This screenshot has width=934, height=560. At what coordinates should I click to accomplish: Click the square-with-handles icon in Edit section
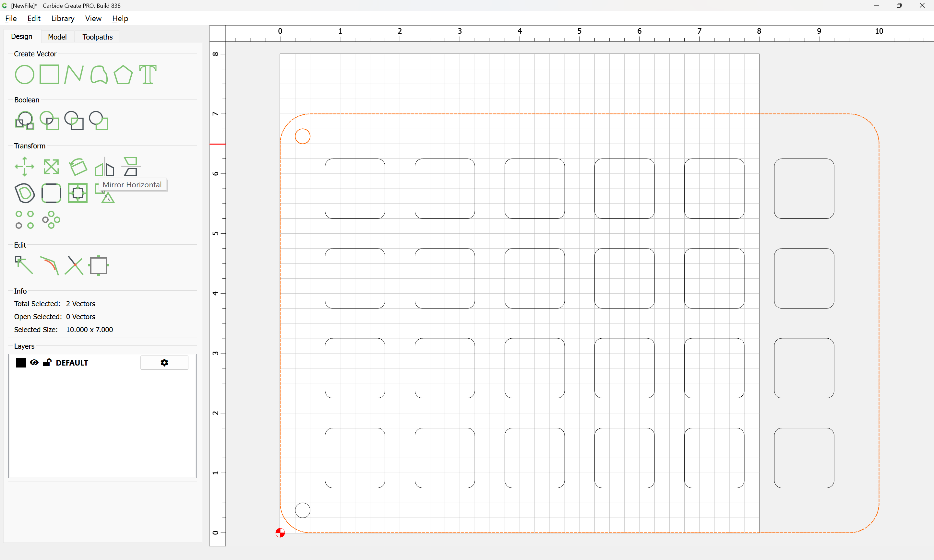tap(99, 265)
